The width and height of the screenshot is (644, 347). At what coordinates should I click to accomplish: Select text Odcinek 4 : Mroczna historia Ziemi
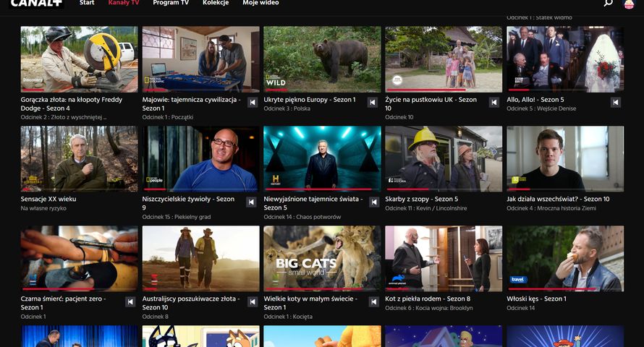(551, 208)
